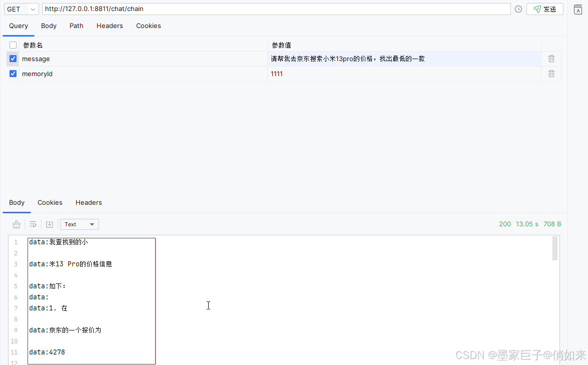The width and height of the screenshot is (588, 365).
Task: Toggle the select-all checkbox beside 参数名
Action: (13, 45)
